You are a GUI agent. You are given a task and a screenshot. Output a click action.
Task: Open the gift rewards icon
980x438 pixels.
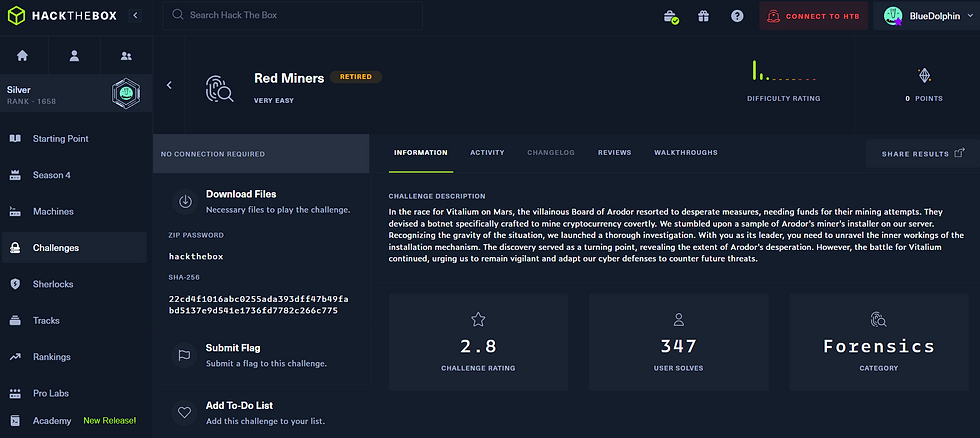(704, 16)
